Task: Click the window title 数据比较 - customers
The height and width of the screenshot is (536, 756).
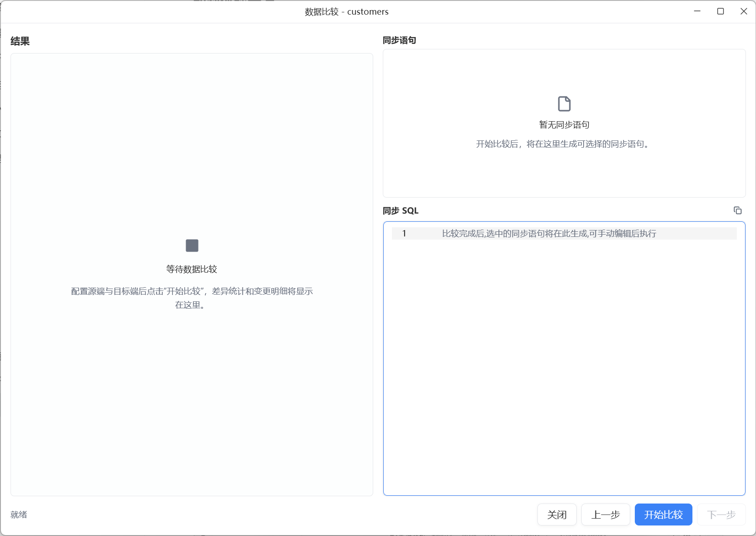Action: tap(347, 11)
